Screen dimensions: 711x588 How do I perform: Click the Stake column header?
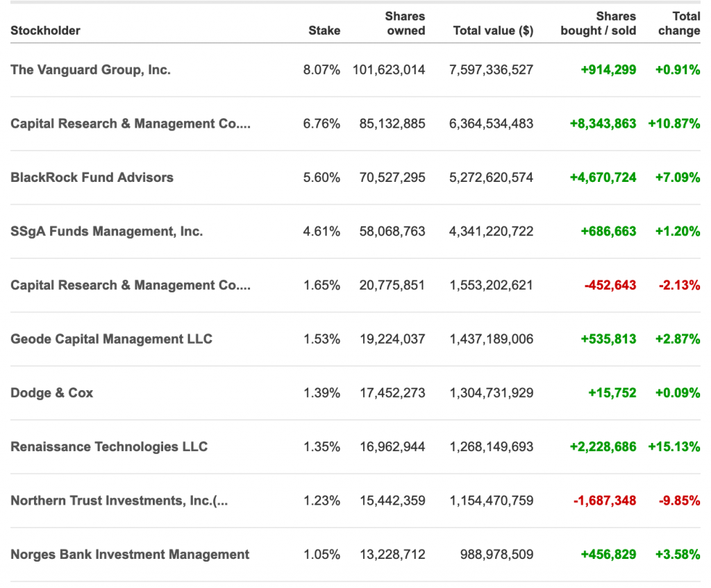click(324, 31)
